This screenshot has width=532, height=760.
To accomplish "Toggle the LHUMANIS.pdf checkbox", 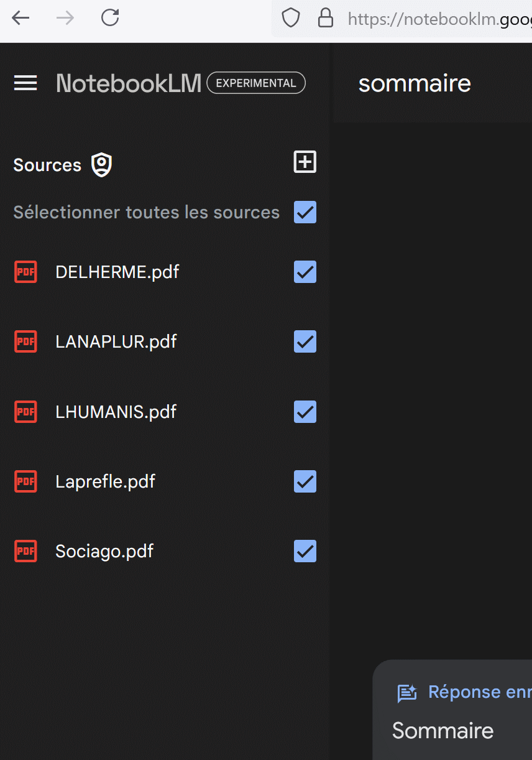I will coord(305,412).
